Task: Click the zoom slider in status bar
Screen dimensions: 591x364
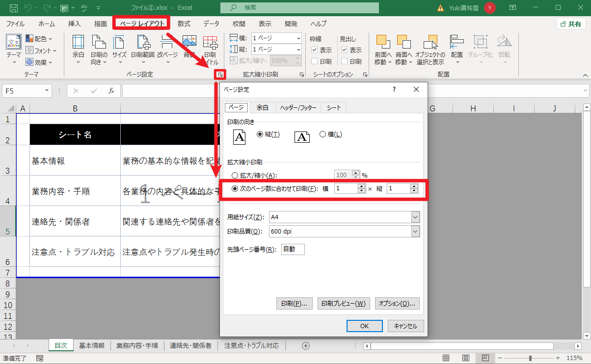Action: pyautogui.click(x=530, y=358)
